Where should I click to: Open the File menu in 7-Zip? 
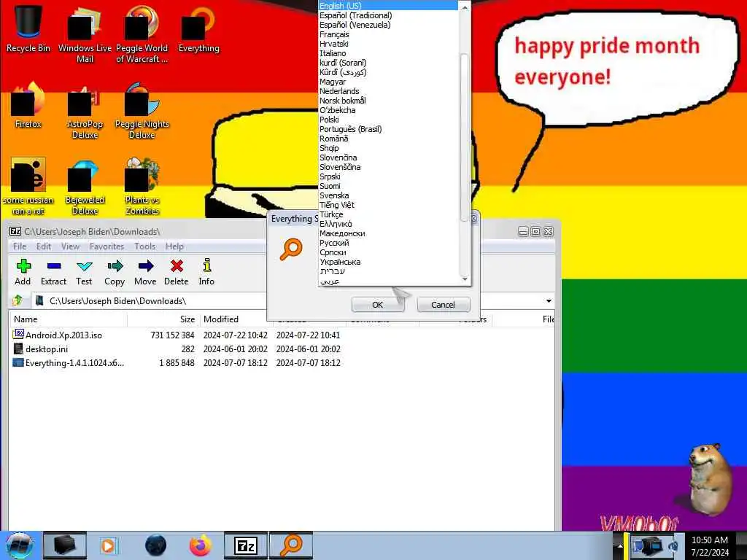(20, 246)
